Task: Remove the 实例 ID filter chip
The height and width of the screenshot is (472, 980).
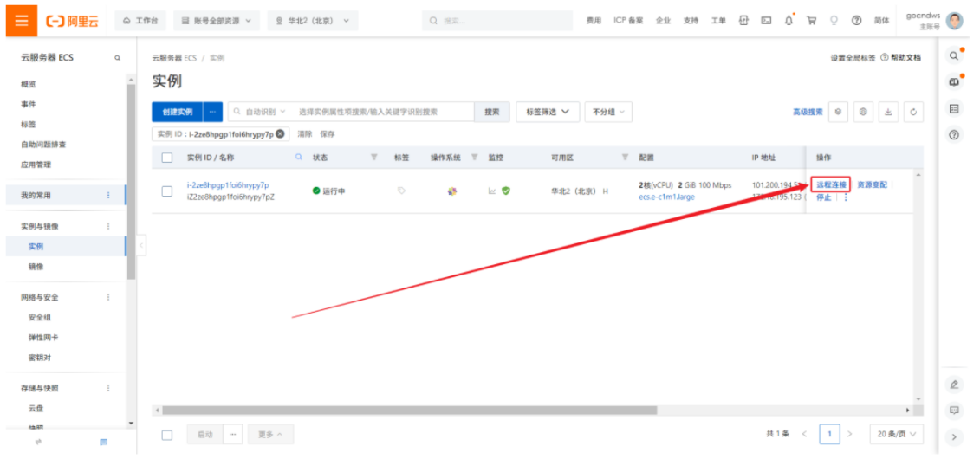Action: pyautogui.click(x=280, y=133)
